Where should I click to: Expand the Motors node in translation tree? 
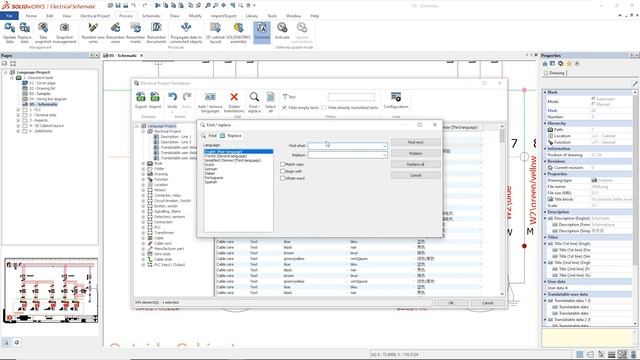pyautogui.click(x=143, y=190)
